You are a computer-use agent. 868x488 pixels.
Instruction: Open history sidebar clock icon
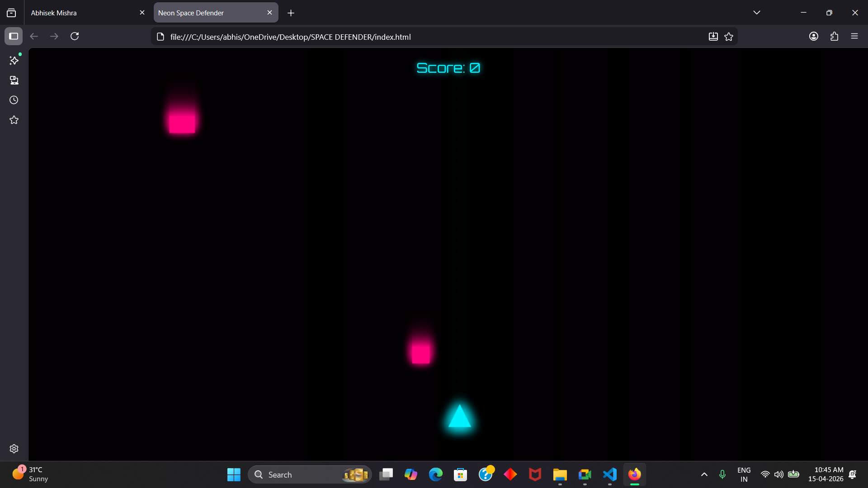pos(14,100)
